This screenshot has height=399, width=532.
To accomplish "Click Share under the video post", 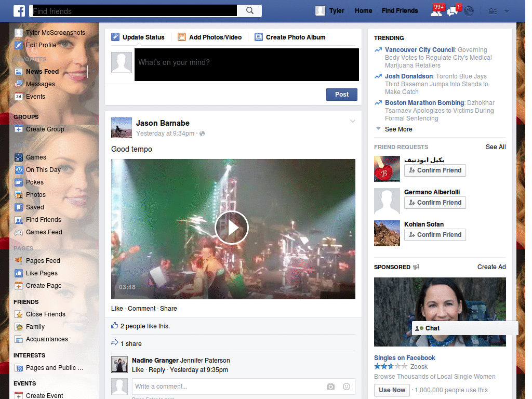I will pos(168,309).
